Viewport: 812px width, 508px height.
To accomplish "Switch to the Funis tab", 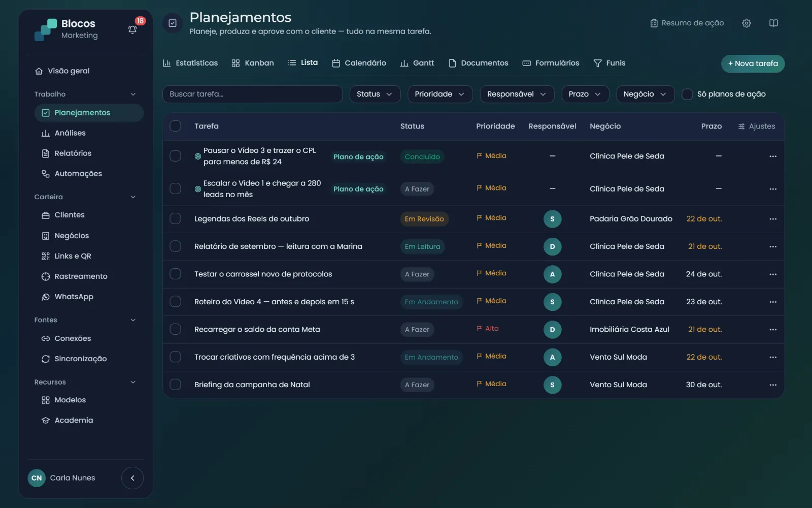I will [609, 63].
